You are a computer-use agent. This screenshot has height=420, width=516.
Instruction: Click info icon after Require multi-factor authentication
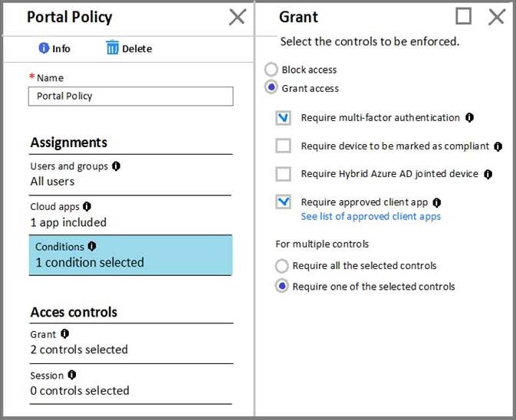(469, 118)
